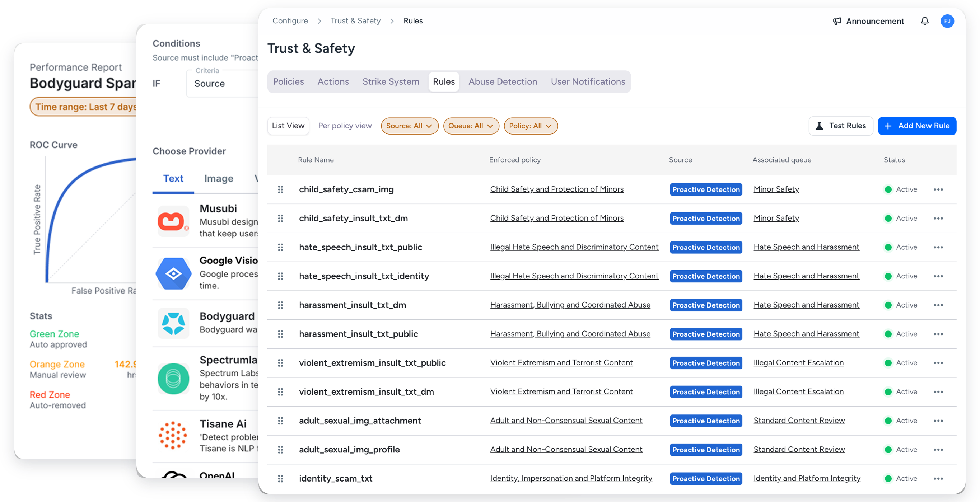
Task: Open the Strike System tab
Action: point(391,81)
